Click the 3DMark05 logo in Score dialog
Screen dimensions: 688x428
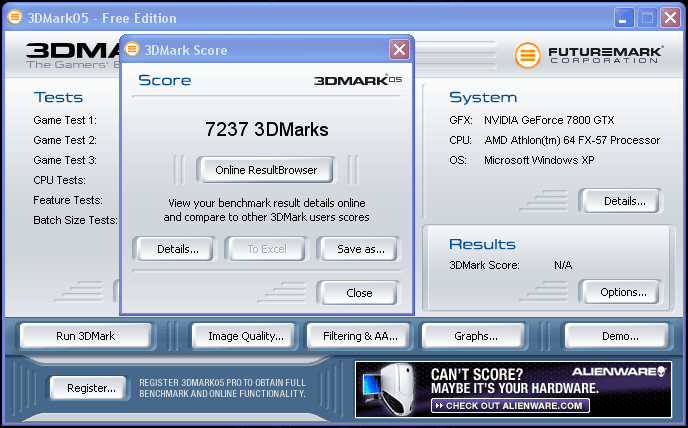tap(358, 80)
